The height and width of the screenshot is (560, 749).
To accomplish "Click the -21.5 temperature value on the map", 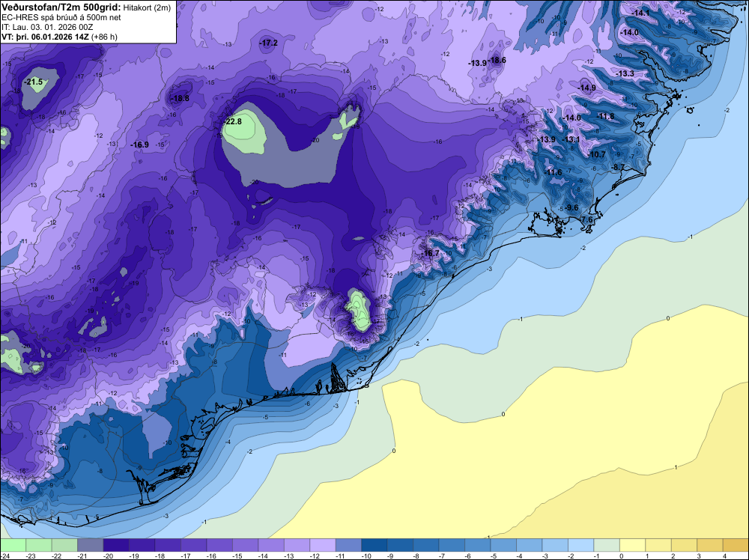I will pos(34,82).
